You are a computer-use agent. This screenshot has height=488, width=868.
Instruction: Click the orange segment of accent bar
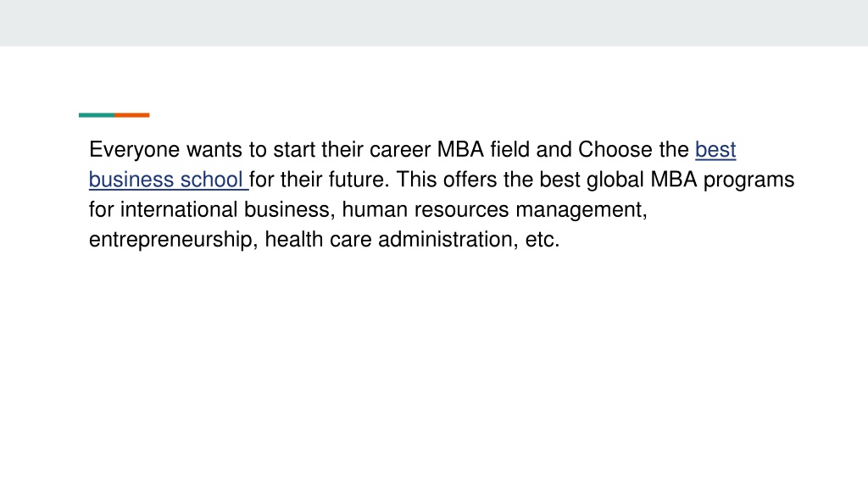click(131, 115)
